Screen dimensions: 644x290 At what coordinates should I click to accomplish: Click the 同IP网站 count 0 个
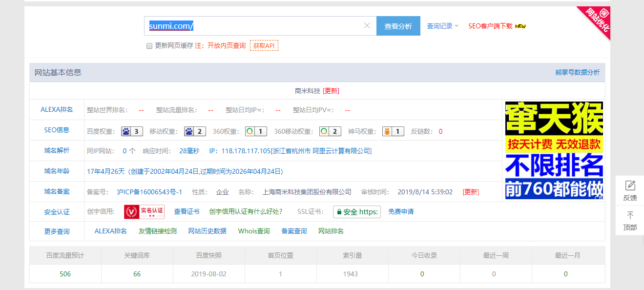coord(129,151)
